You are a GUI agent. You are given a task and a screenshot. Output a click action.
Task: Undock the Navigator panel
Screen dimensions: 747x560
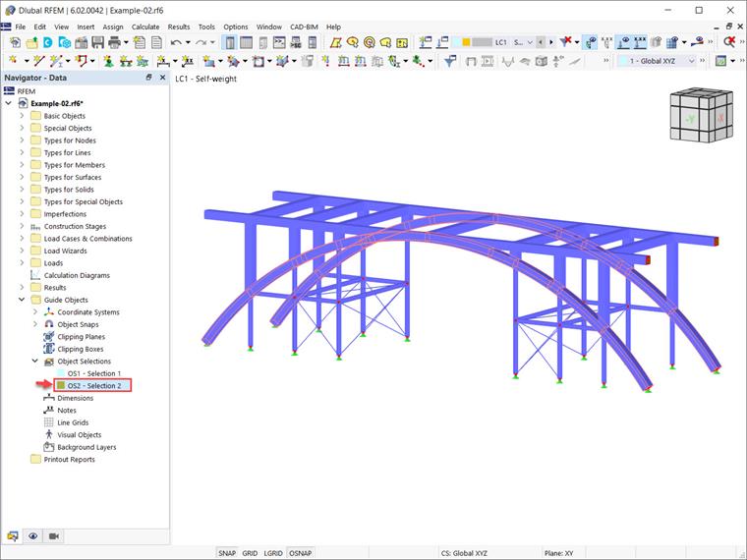point(148,78)
